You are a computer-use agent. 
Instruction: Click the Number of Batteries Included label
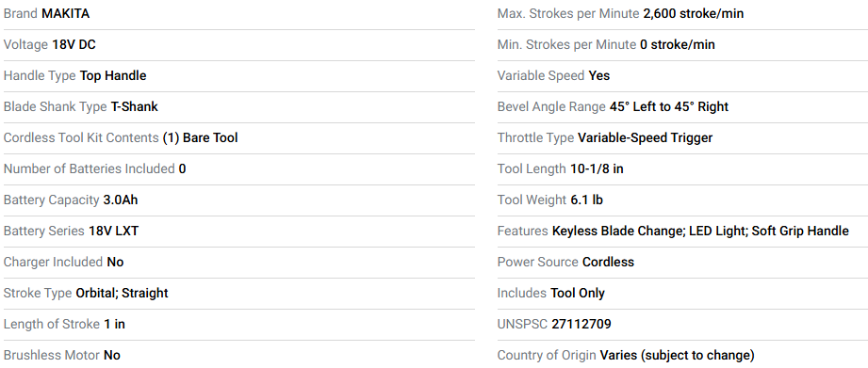click(x=90, y=168)
